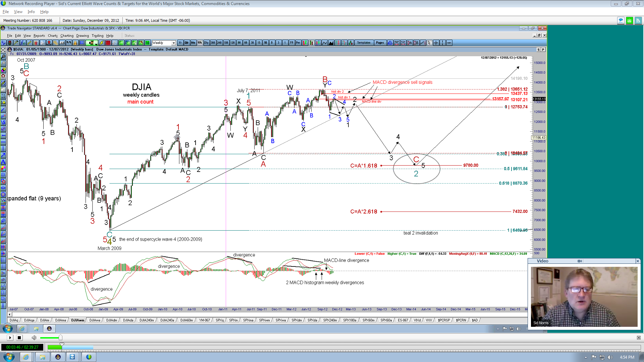This screenshot has width=644, height=362.
Task: Select the crosshair cursor tool
Action: (436, 43)
